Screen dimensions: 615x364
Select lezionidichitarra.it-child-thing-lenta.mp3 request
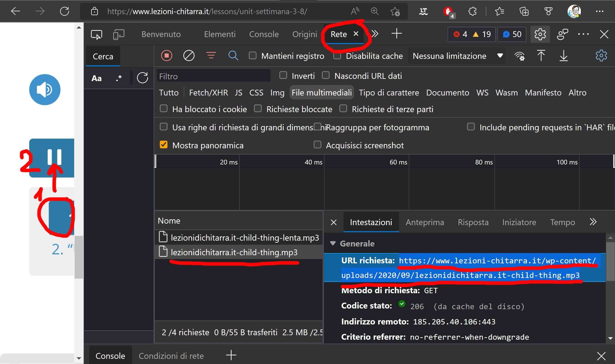tap(245, 237)
